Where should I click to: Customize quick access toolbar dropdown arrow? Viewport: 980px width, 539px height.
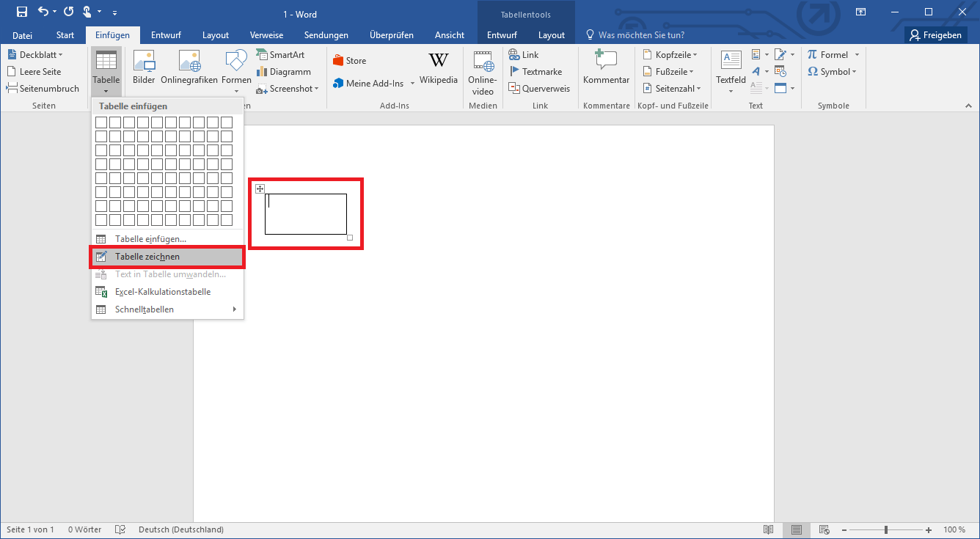tap(114, 12)
